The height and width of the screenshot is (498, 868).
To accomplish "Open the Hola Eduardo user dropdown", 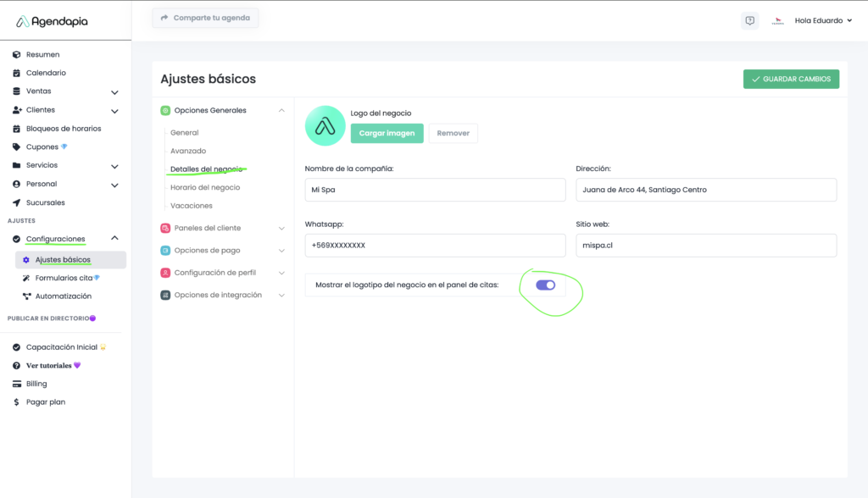I will coord(823,21).
